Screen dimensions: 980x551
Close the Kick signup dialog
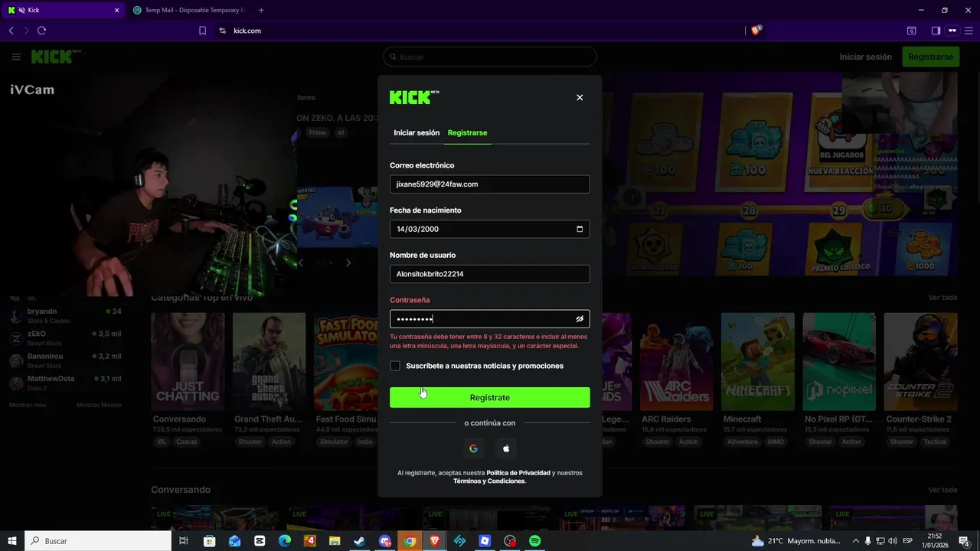pyautogui.click(x=580, y=97)
